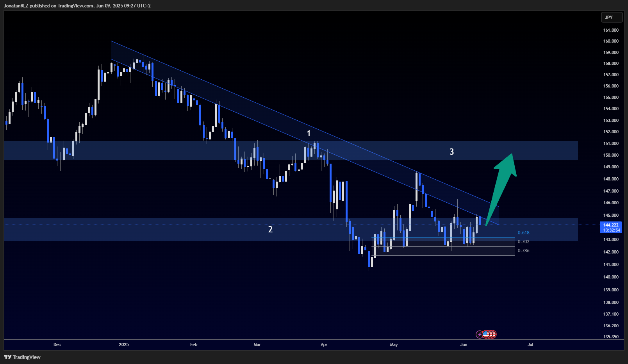Image resolution: width=628 pixels, height=364 pixels.
Task: Click the 158.000 price axis label
Action: coord(611,63)
